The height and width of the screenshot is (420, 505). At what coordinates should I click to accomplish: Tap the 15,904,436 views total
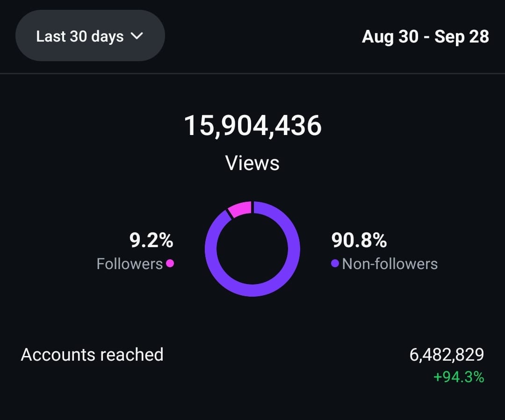point(252,126)
